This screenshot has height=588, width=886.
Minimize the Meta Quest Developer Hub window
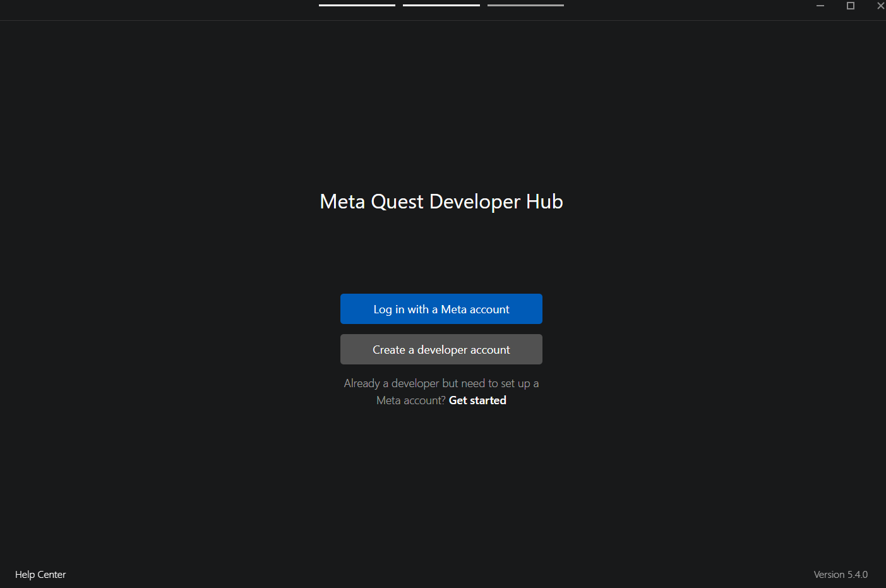[820, 6]
